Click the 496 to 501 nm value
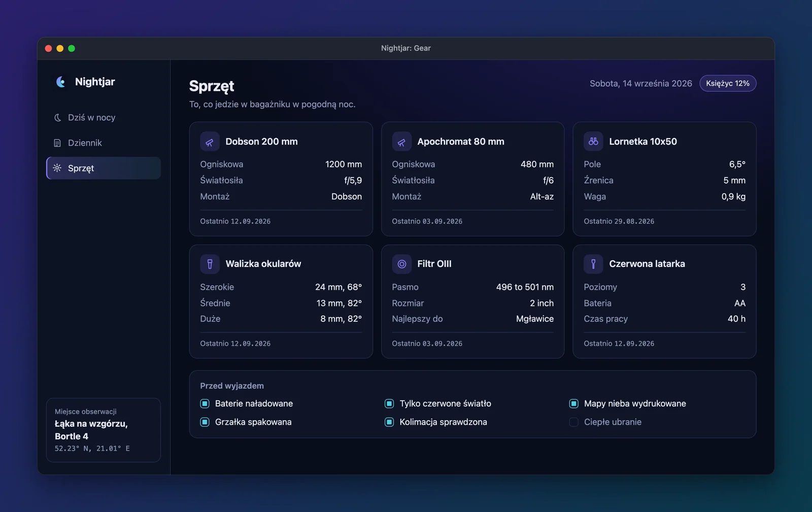 [525, 287]
